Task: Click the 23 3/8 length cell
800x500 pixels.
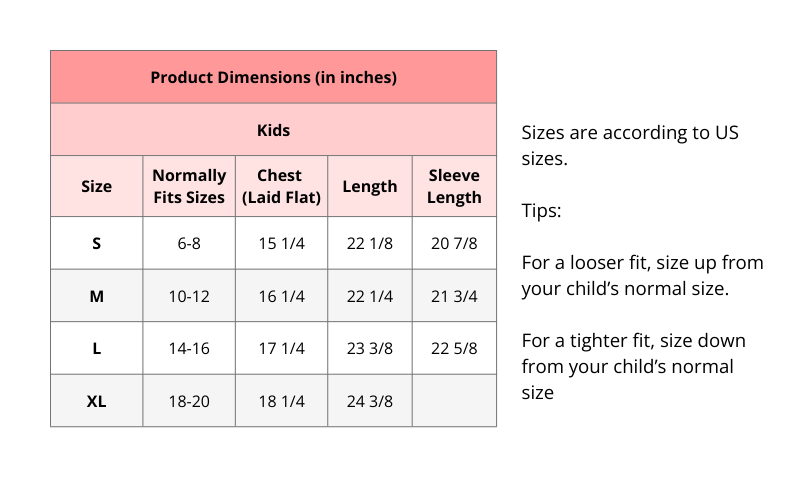Action: pos(369,349)
